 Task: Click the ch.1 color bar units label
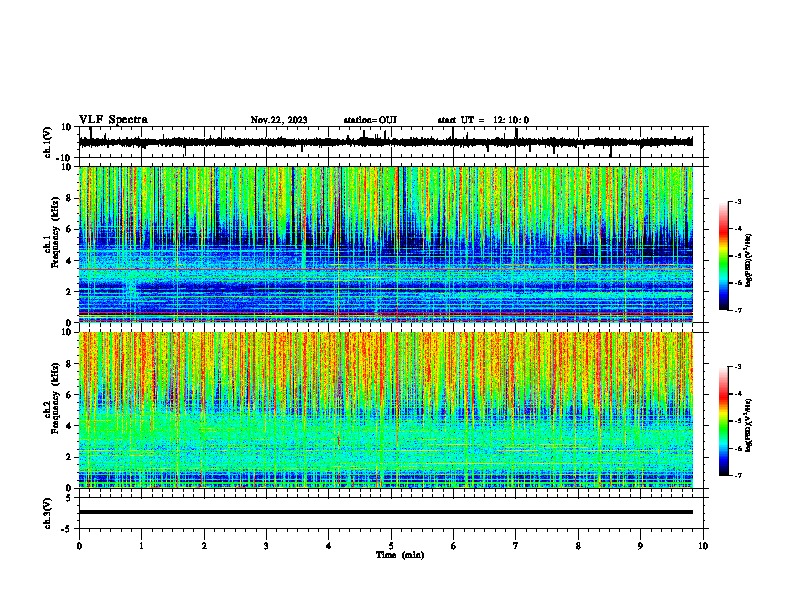click(x=749, y=261)
